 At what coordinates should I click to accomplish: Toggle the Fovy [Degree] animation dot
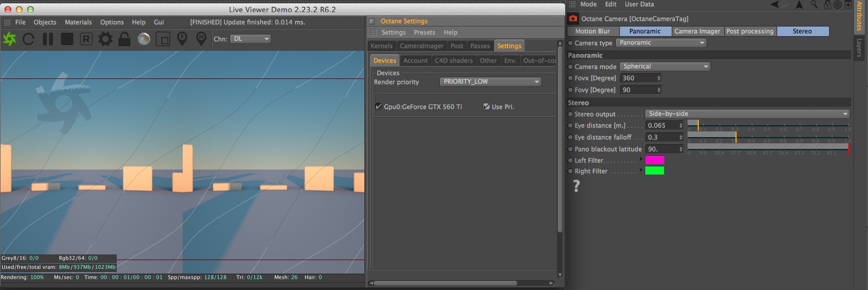click(x=570, y=90)
